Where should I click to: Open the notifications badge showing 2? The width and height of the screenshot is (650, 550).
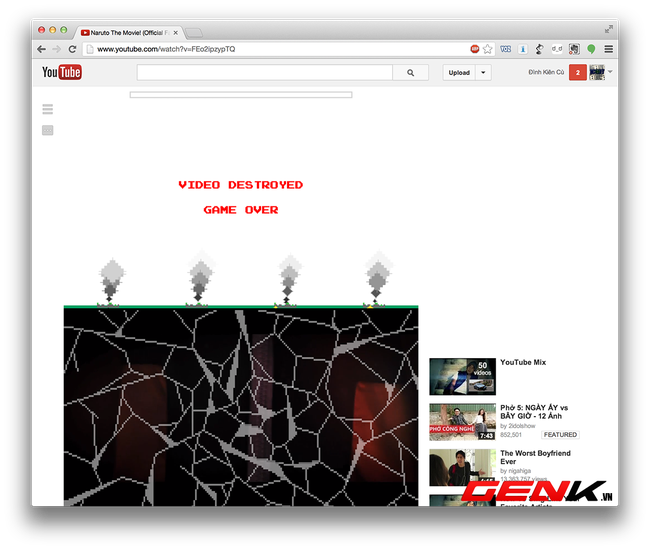coord(577,73)
